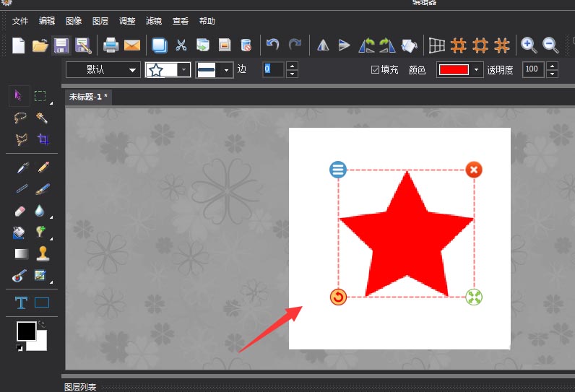Select the pointer move tool
The image size is (575, 392).
18,96
